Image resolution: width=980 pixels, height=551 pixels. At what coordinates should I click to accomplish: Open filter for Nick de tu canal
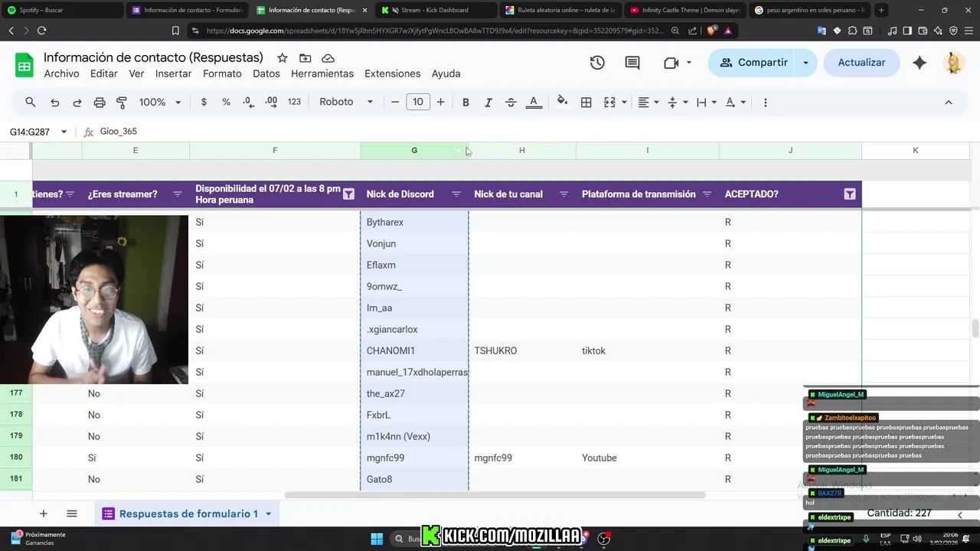coord(563,194)
